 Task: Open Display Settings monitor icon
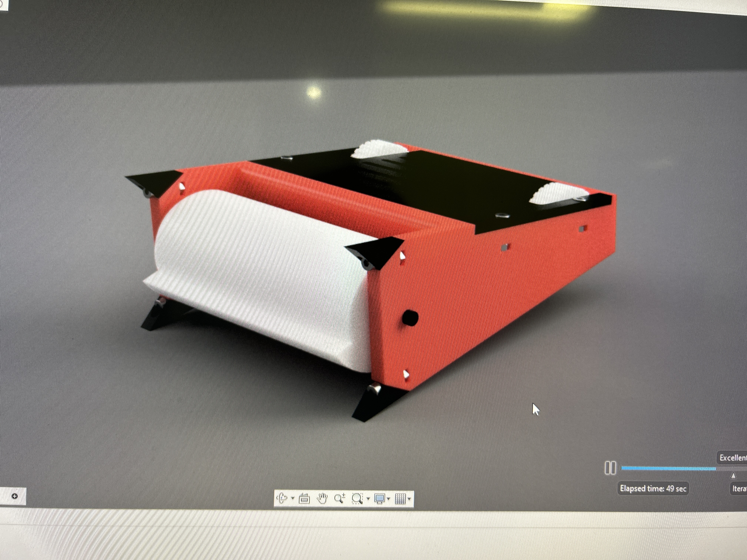click(380, 498)
